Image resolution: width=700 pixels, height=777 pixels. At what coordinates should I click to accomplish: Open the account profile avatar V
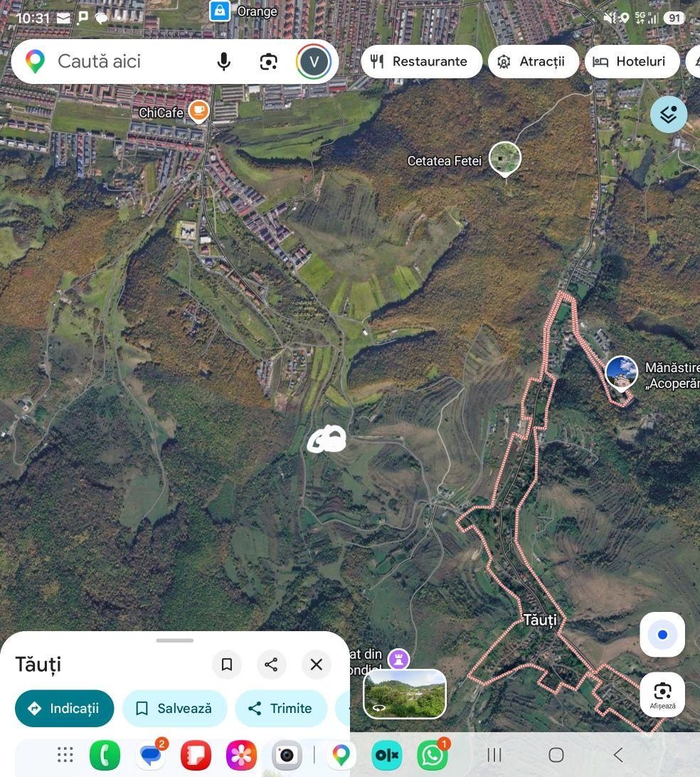tap(314, 61)
